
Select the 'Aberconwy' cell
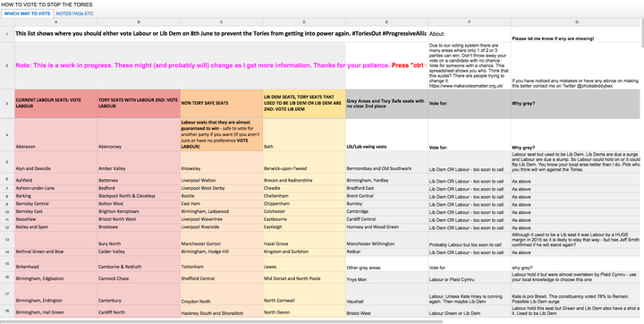coord(139,135)
